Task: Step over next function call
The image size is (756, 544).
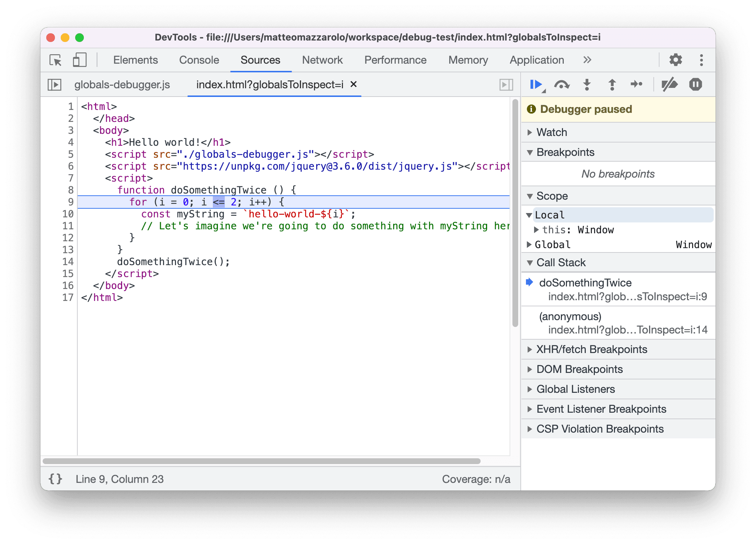Action: [562, 85]
